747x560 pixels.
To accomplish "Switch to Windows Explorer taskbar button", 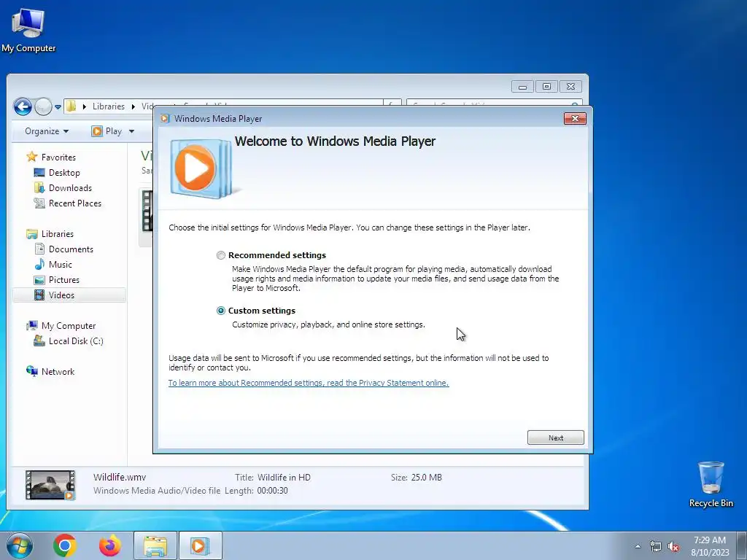I will point(155,545).
